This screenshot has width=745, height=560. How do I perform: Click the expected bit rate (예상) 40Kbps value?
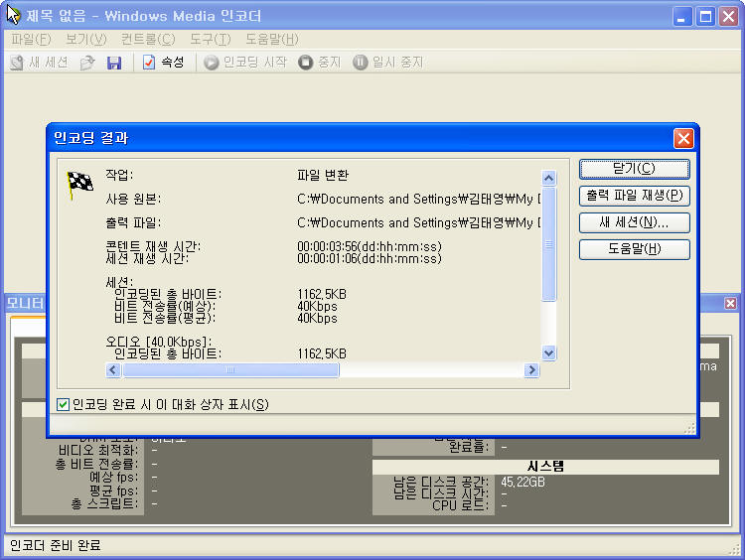point(317,307)
